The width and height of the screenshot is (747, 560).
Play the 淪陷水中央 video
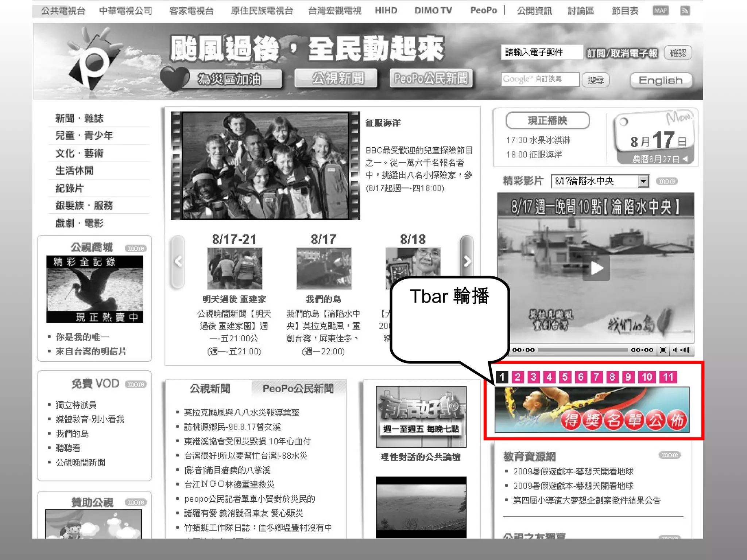596,268
